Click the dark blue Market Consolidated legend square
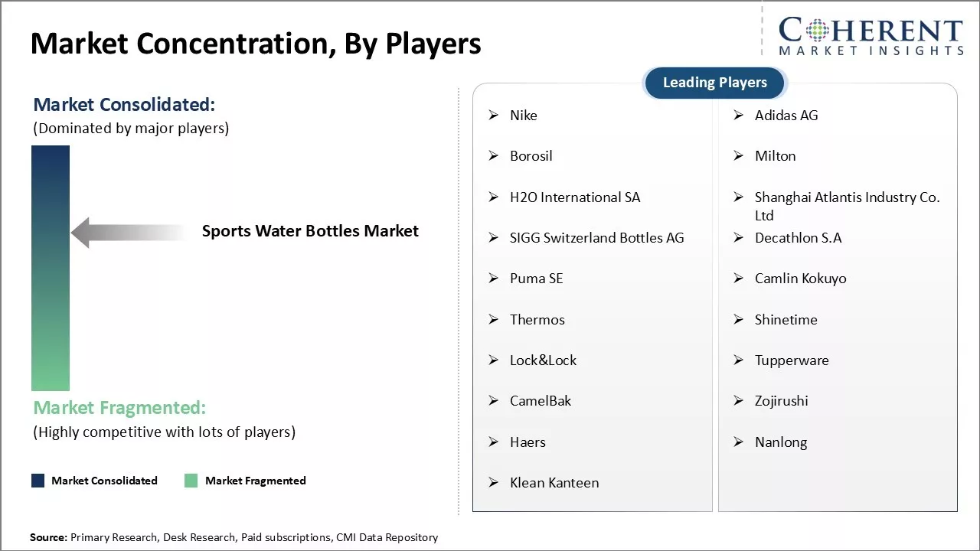Screen dimensions: 980x551 coord(38,481)
